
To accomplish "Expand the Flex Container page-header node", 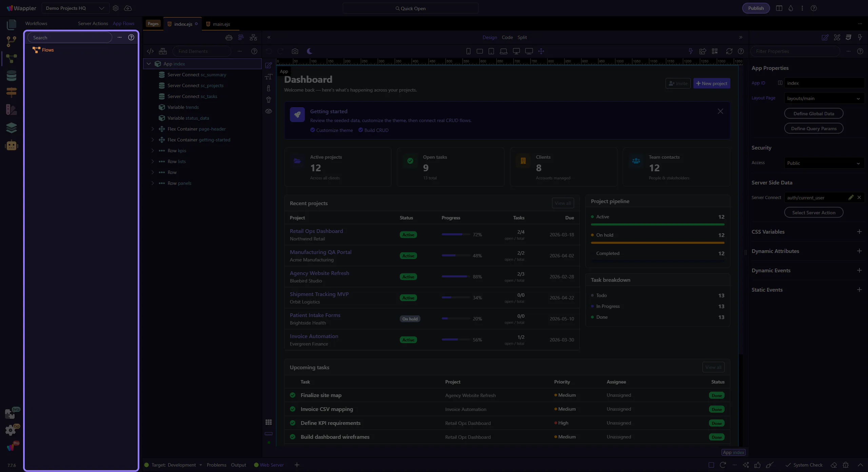I will coord(153,129).
